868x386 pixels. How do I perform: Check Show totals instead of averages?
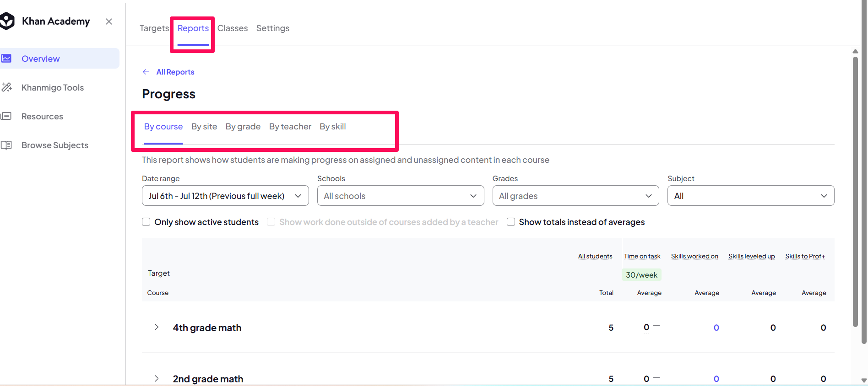[511, 222]
